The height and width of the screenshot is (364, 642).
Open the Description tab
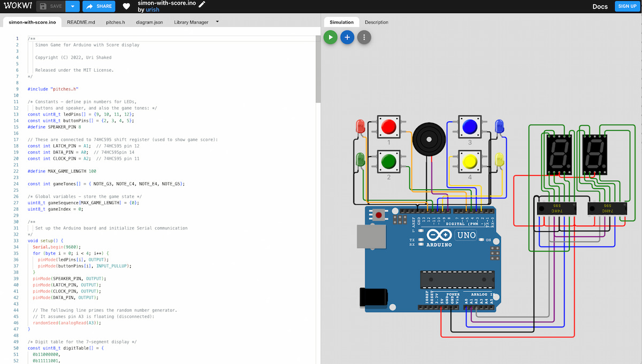[377, 22]
